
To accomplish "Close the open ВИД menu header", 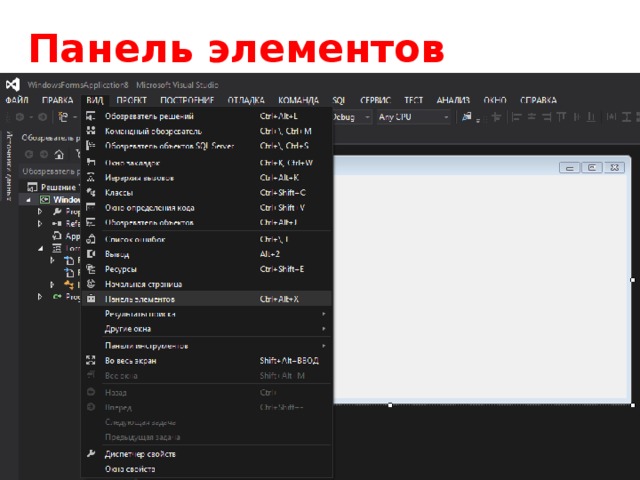I will pyautogui.click(x=95, y=100).
